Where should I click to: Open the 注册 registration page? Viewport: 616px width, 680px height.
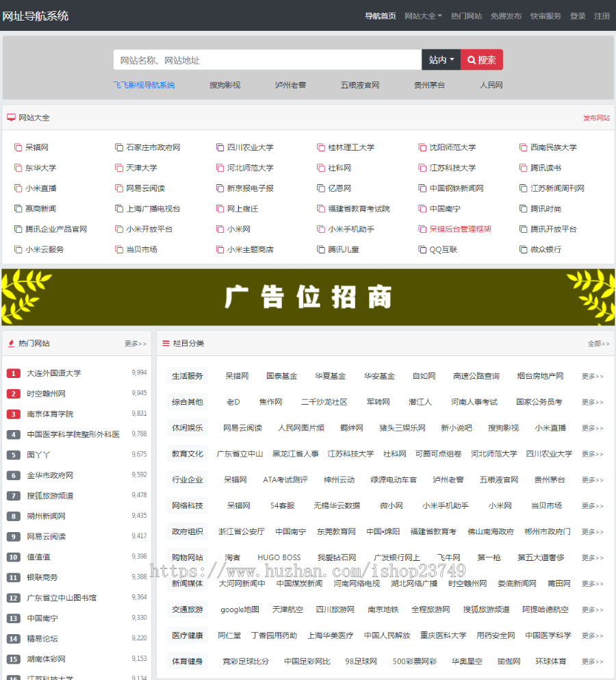pyautogui.click(x=602, y=16)
